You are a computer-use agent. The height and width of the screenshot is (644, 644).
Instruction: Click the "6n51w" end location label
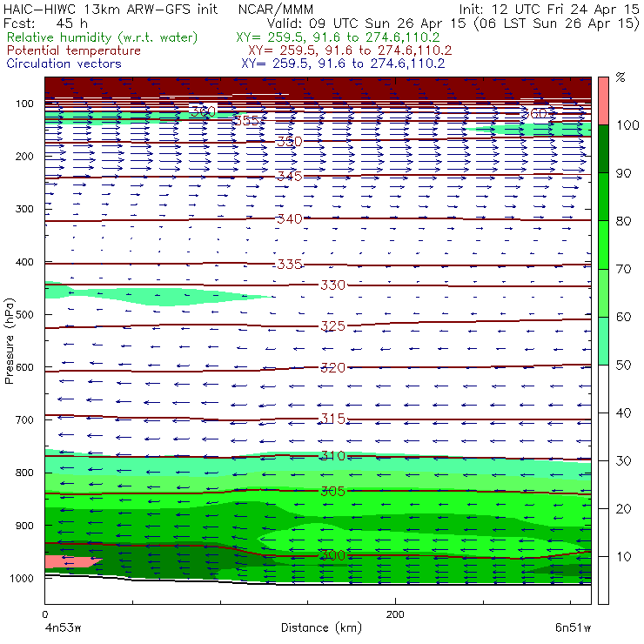[x=573, y=627]
